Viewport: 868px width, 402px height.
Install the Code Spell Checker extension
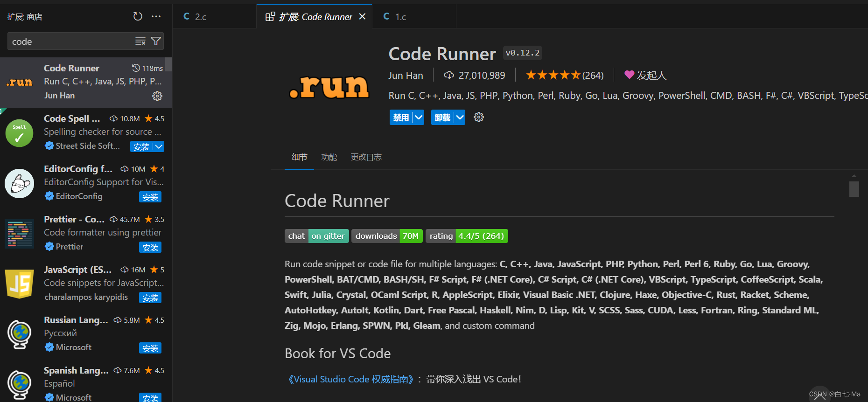[x=141, y=146]
